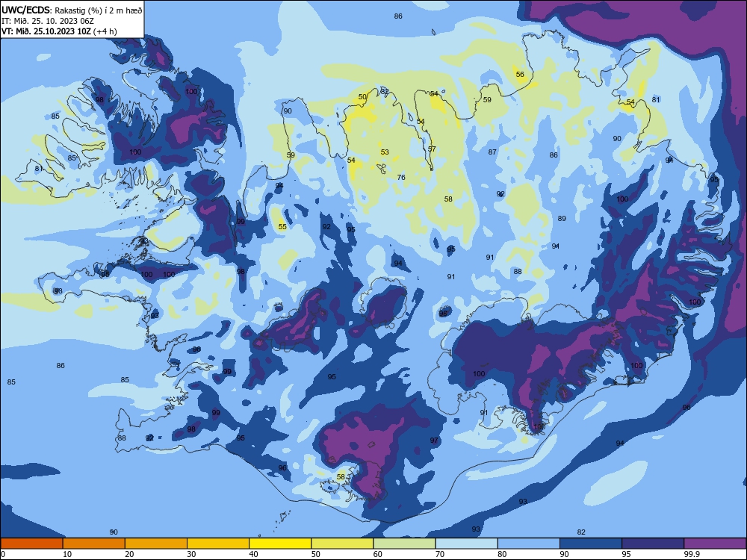Click the 'UWC/ECDS' title text
The image size is (747, 560).
pyautogui.click(x=25, y=10)
